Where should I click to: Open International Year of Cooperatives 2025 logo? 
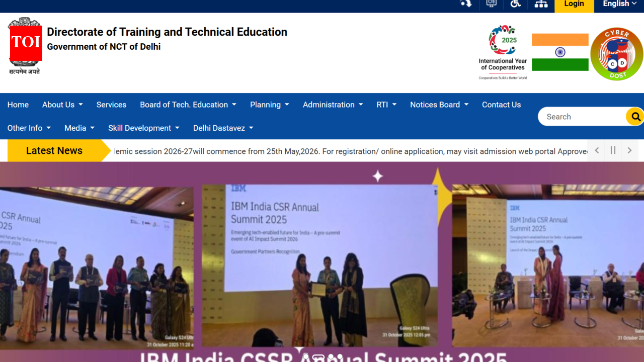click(x=503, y=52)
